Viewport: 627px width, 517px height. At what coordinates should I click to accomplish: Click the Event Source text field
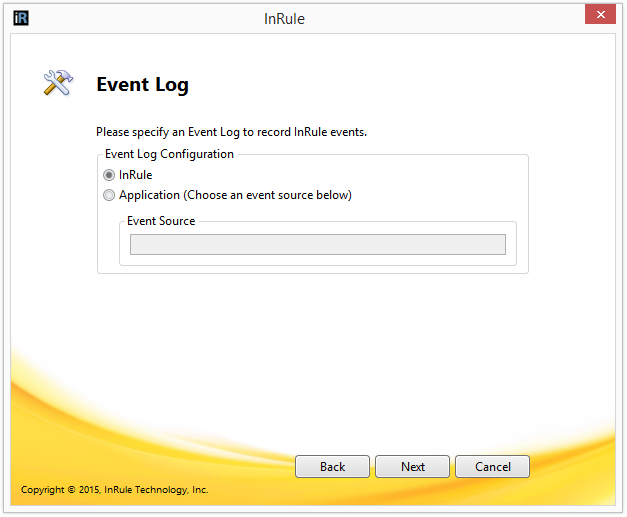317,244
